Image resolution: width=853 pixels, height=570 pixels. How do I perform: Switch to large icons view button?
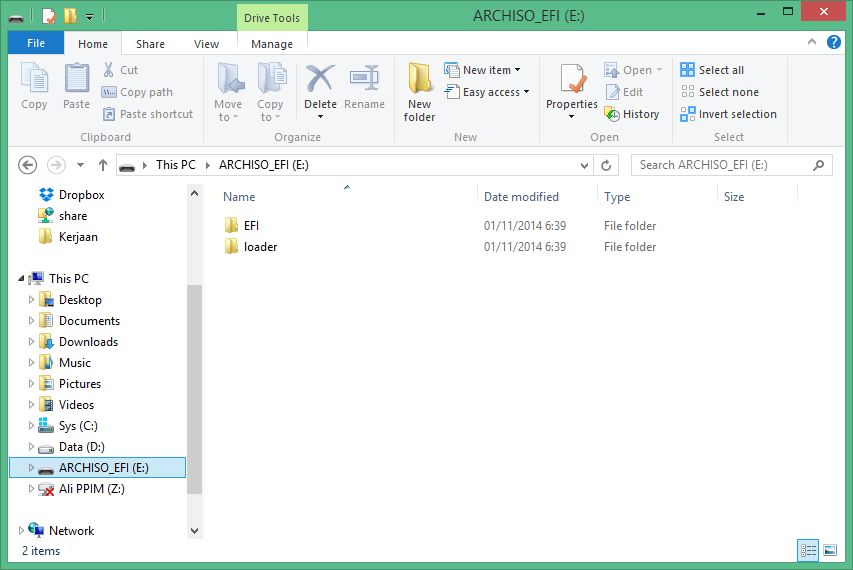(829, 550)
